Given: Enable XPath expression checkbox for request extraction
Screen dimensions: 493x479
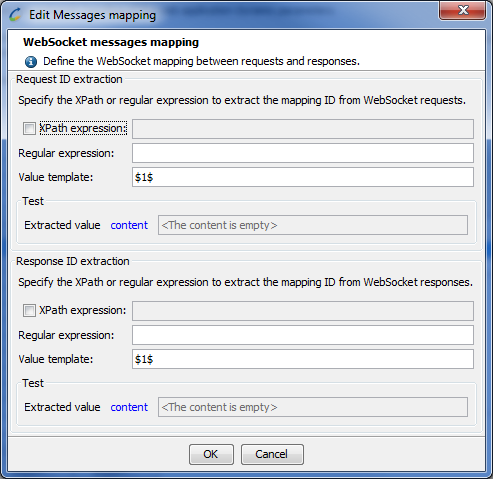Looking at the screenshot, I should pos(29,128).
